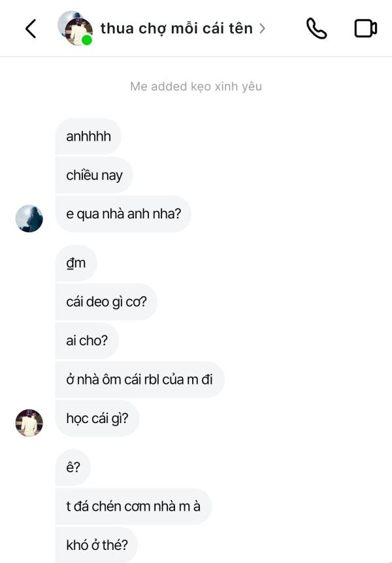Select the 'đm' message bubble
This screenshot has height=563, width=392.
pyautogui.click(x=76, y=263)
